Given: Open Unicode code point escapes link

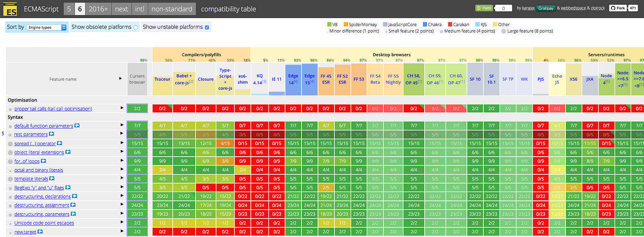Looking at the screenshot, I should [x=44, y=223].
